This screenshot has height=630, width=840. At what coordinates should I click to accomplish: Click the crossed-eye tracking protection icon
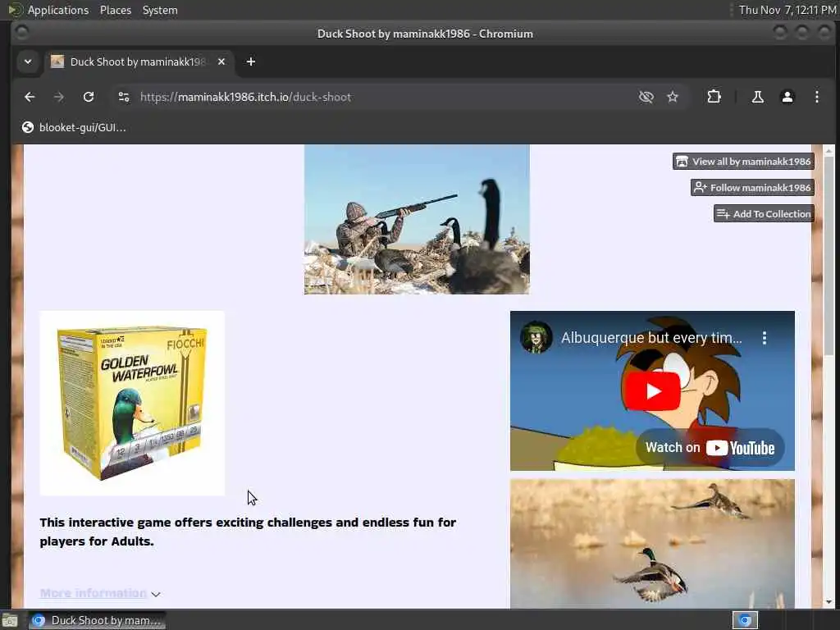pos(646,97)
